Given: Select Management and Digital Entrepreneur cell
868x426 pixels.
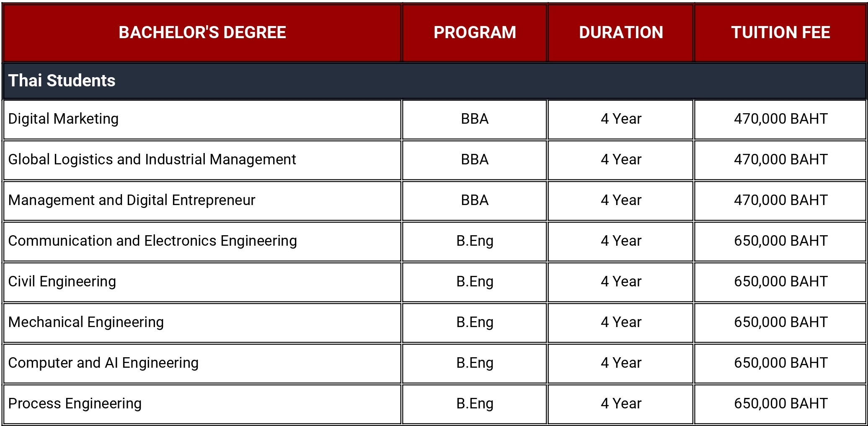Looking at the screenshot, I should tap(202, 201).
